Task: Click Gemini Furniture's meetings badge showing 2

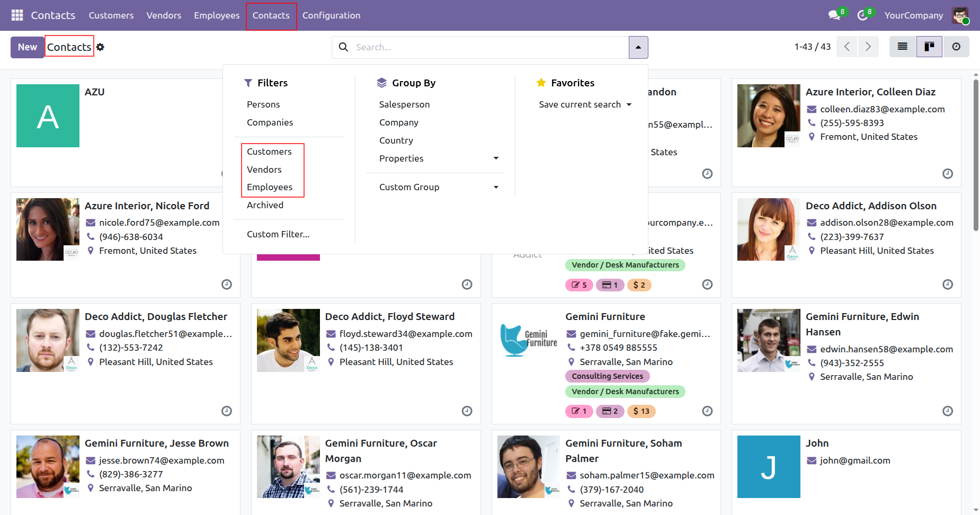Action: pyautogui.click(x=610, y=411)
